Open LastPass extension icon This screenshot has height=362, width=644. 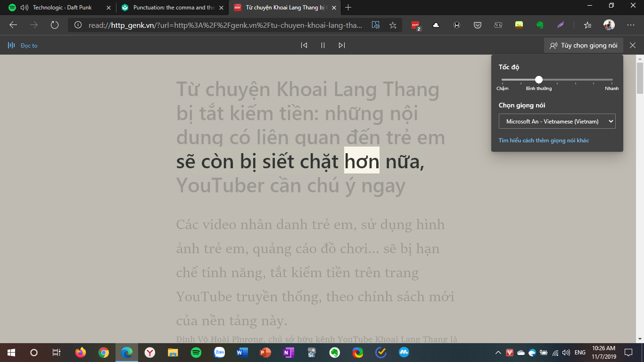[x=415, y=25]
